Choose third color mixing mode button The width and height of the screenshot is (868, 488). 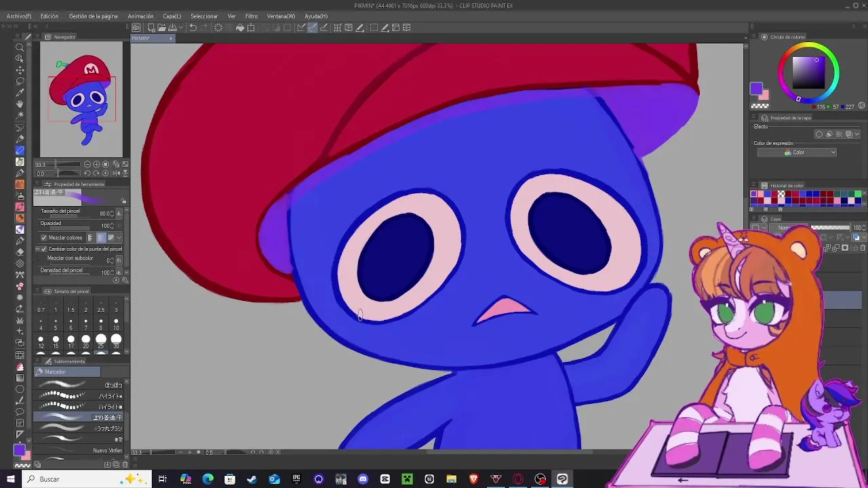111,238
